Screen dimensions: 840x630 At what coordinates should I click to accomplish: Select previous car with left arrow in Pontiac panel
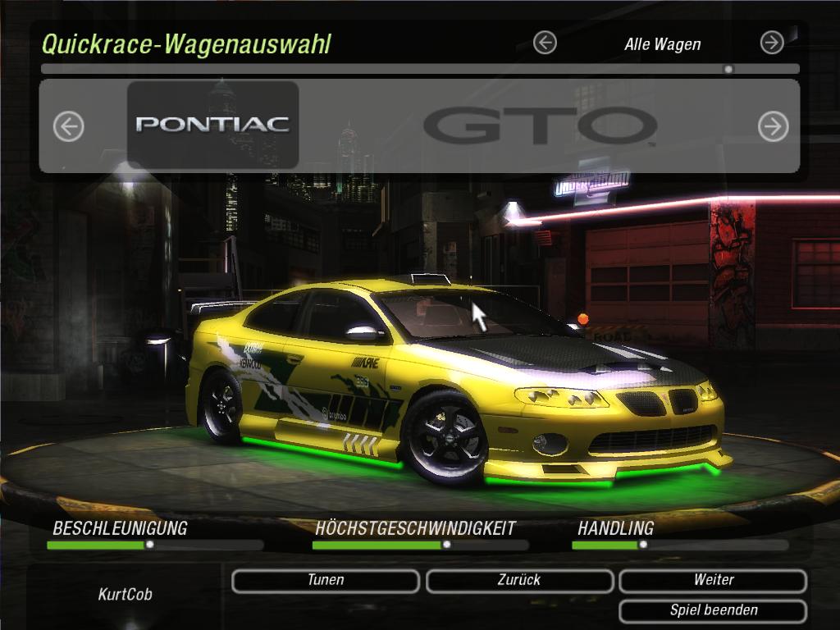[x=69, y=126]
